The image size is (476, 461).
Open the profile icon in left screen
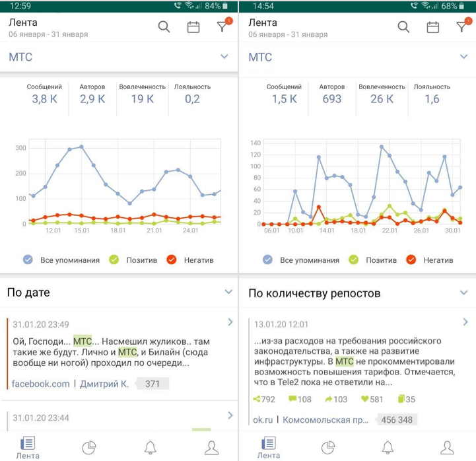[211, 448]
